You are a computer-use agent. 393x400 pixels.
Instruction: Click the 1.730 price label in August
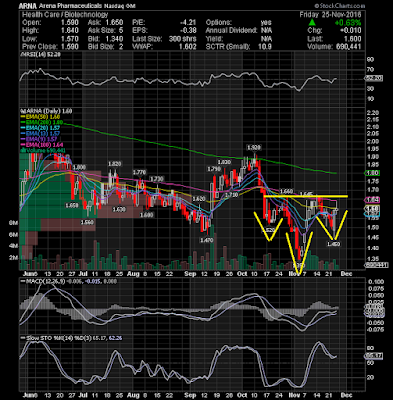pyautogui.click(x=157, y=179)
